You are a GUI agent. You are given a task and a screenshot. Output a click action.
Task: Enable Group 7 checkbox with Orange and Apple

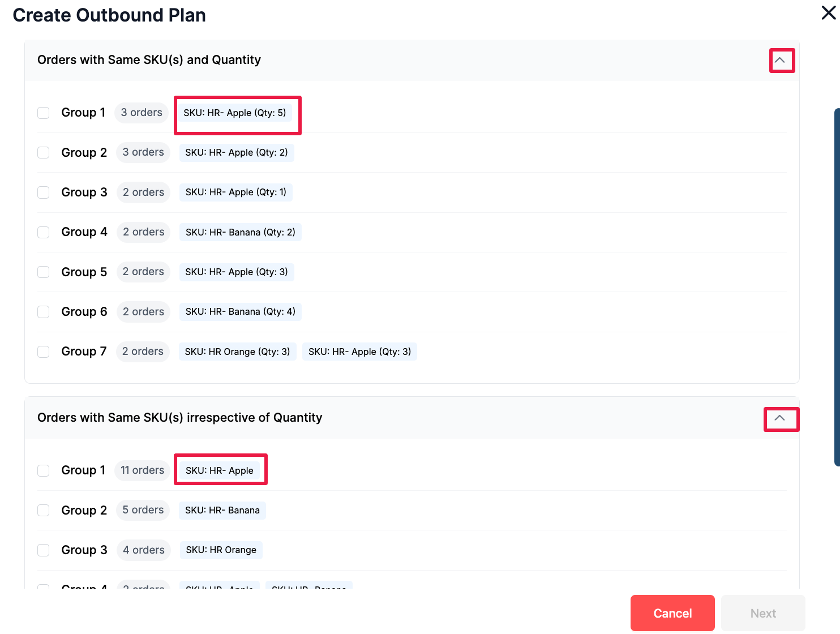[44, 352]
